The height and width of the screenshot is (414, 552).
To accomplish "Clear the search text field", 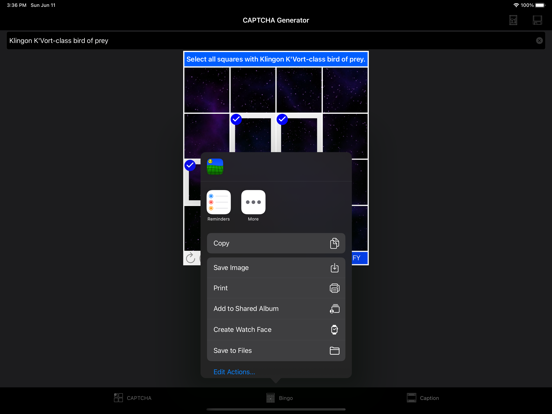I will 539,40.
